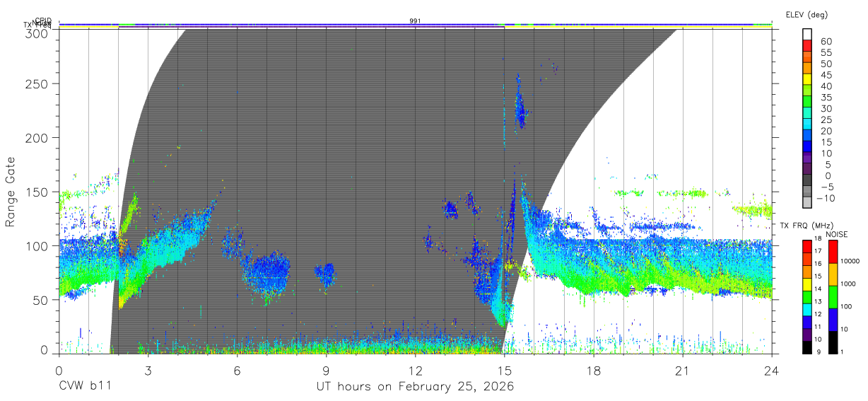Click the '1000' label on NOISE scale
Viewport: 868px width, 401px height.
[848, 284]
